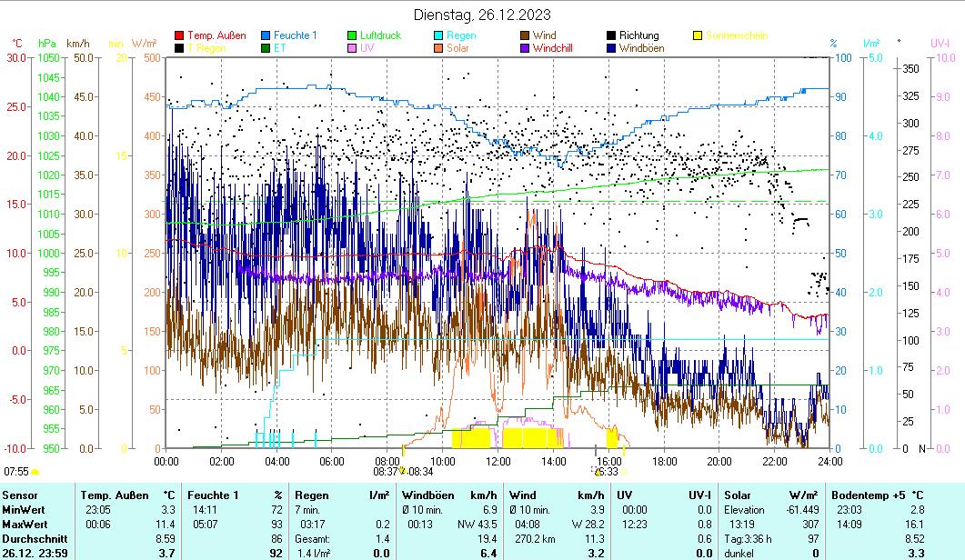
Task: Click the dark blue Windböen legend square
Action: 611,48
